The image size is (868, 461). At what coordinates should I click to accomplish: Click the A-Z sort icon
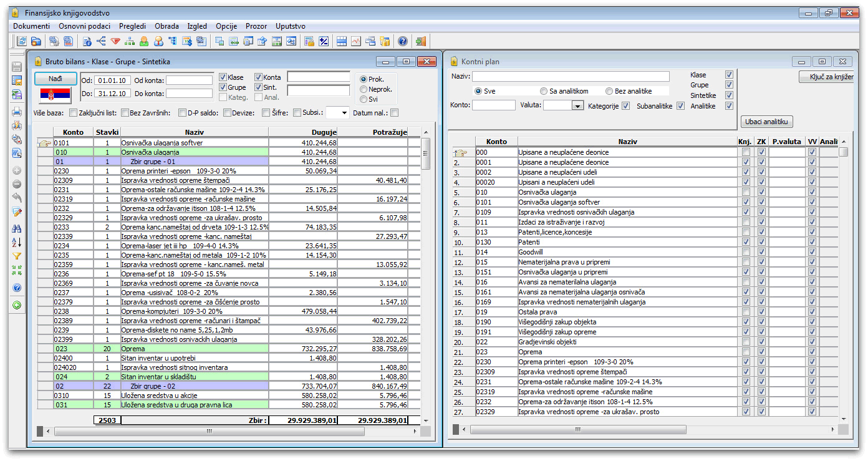tap(17, 242)
